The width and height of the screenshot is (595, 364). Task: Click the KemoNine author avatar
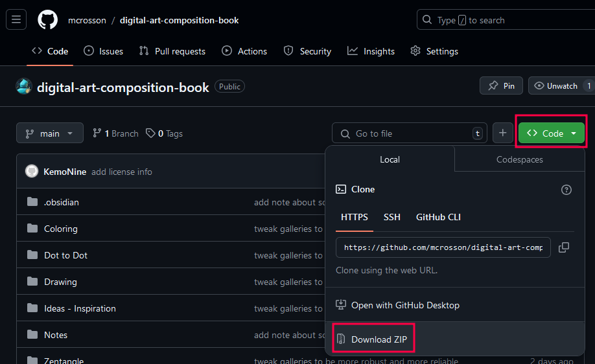[32, 172]
